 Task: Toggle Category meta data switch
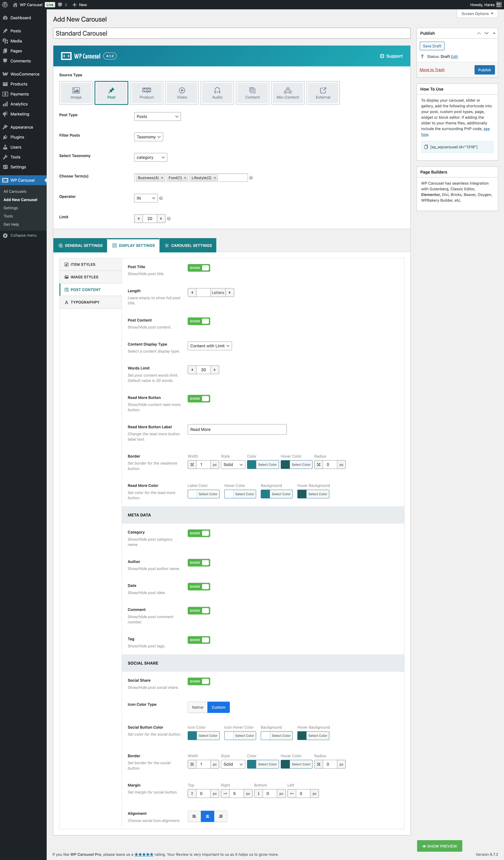(199, 533)
